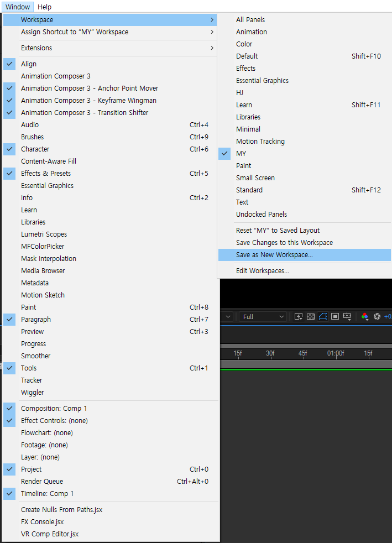Open the Workspace submenu item
392x543 pixels.
[110, 20]
